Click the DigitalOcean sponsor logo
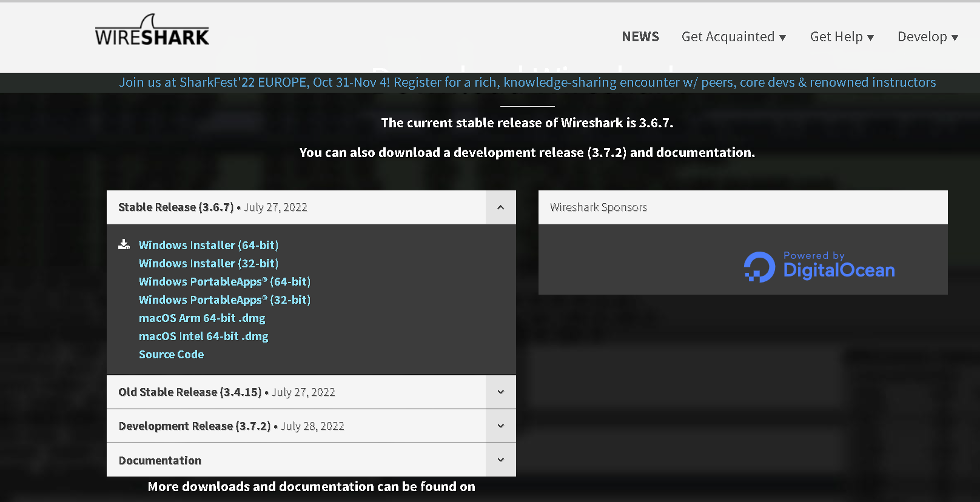 [819, 266]
